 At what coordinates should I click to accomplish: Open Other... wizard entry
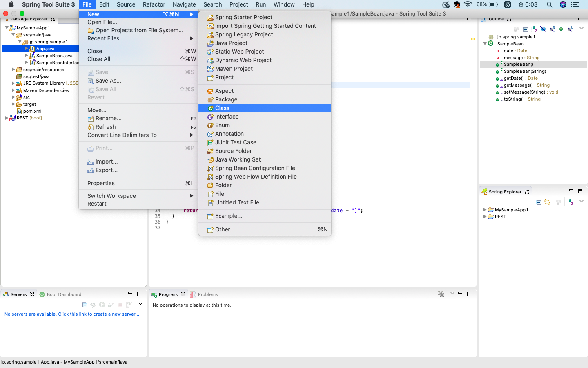(x=265, y=229)
